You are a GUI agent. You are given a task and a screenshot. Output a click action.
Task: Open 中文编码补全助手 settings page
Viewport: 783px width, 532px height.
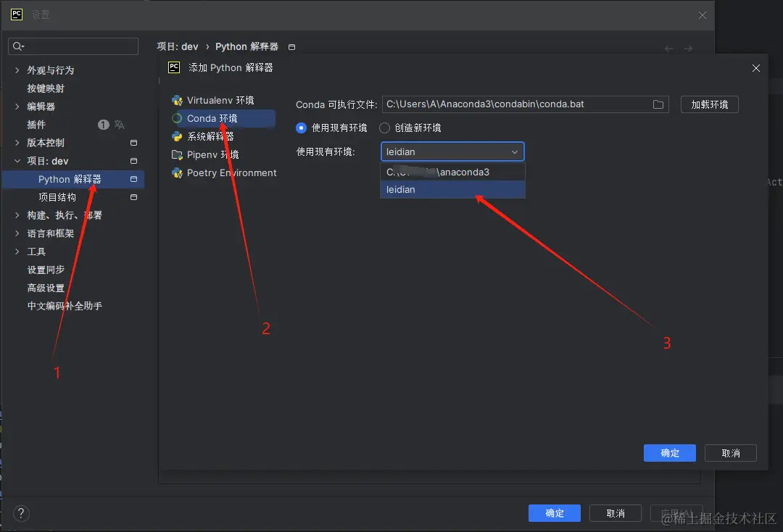pyautogui.click(x=65, y=306)
